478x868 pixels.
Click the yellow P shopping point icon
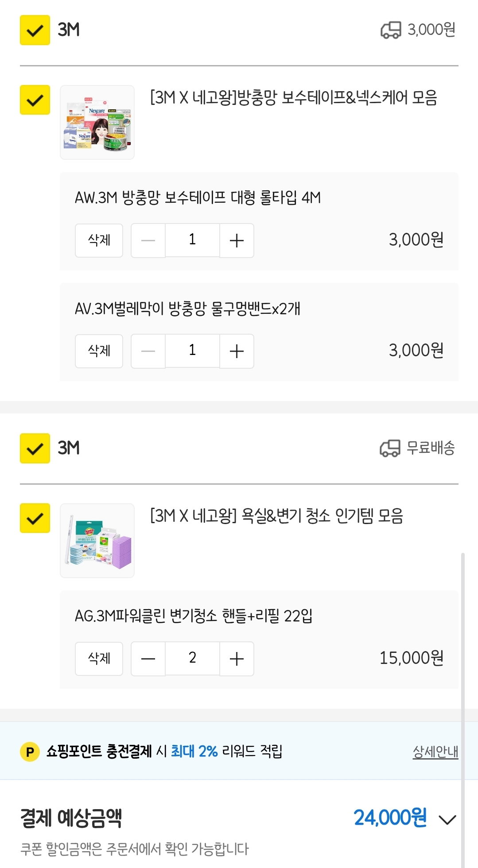click(x=30, y=752)
